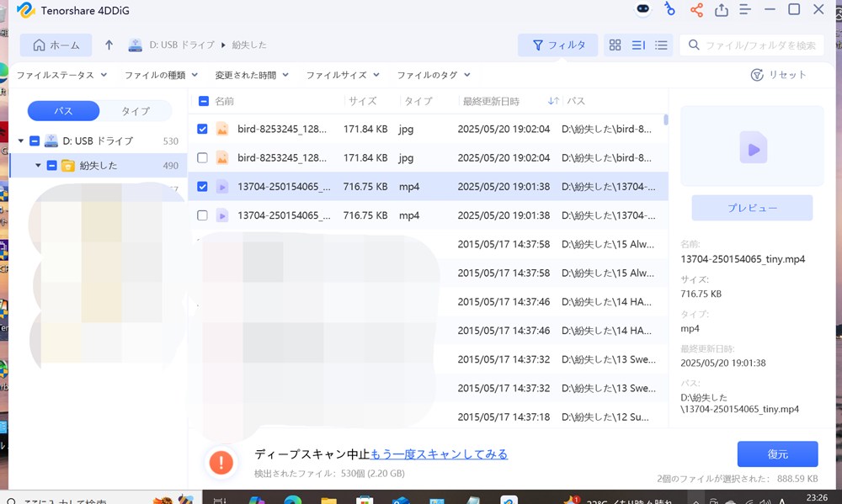
Task: Switch to the タイプ tab
Action: 136,111
